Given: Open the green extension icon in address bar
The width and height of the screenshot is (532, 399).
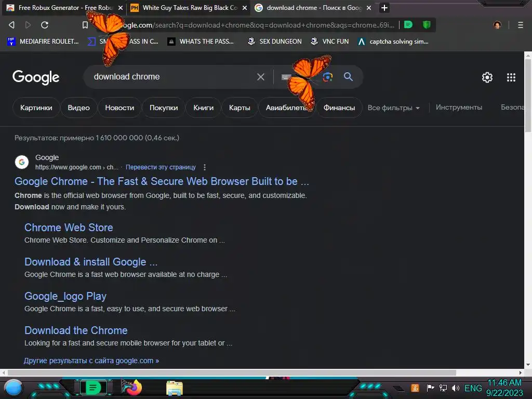Looking at the screenshot, I should click(x=408, y=24).
